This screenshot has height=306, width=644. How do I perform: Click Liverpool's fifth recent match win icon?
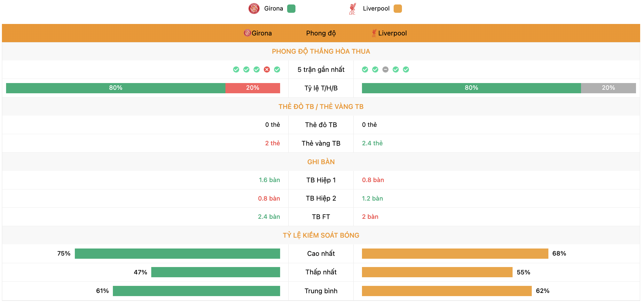pyautogui.click(x=406, y=70)
